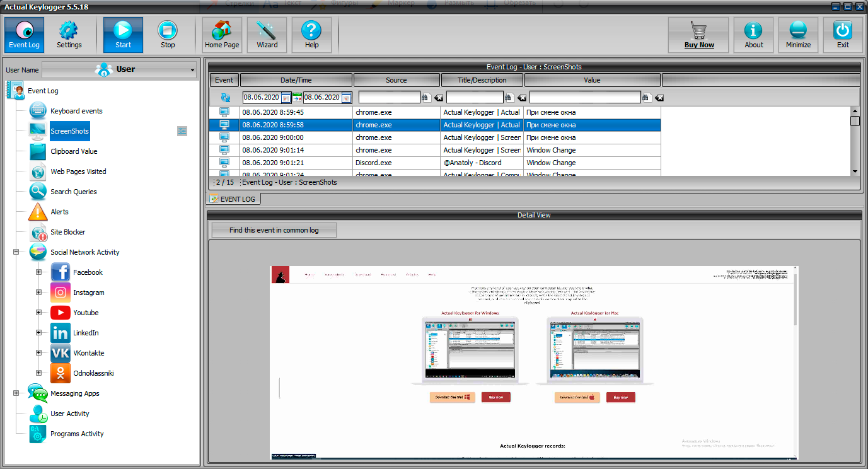This screenshot has width=868, height=469.
Task: Expand the Youtube node
Action: point(38,313)
